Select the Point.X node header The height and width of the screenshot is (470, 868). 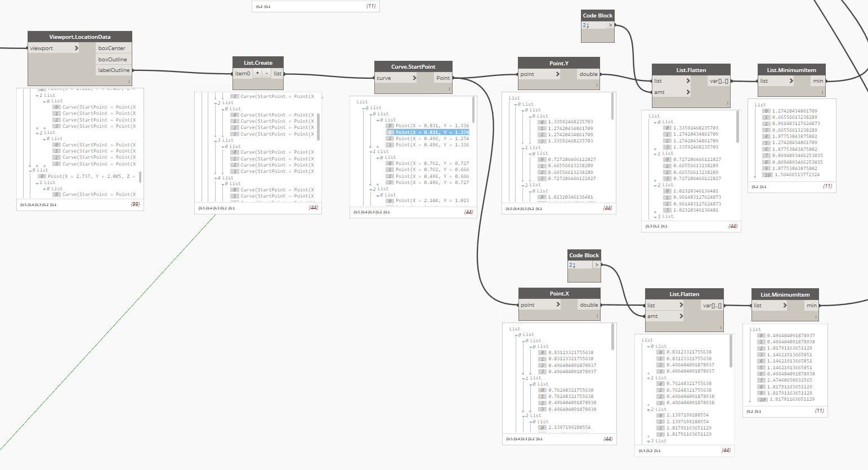coord(560,293)
